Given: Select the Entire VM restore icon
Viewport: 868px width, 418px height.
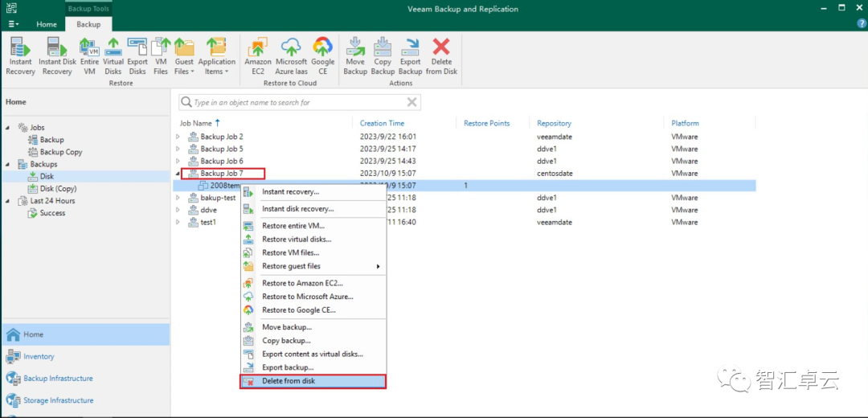Looking at the screenshot, I should pyautogui.click(x=89, y=56).
